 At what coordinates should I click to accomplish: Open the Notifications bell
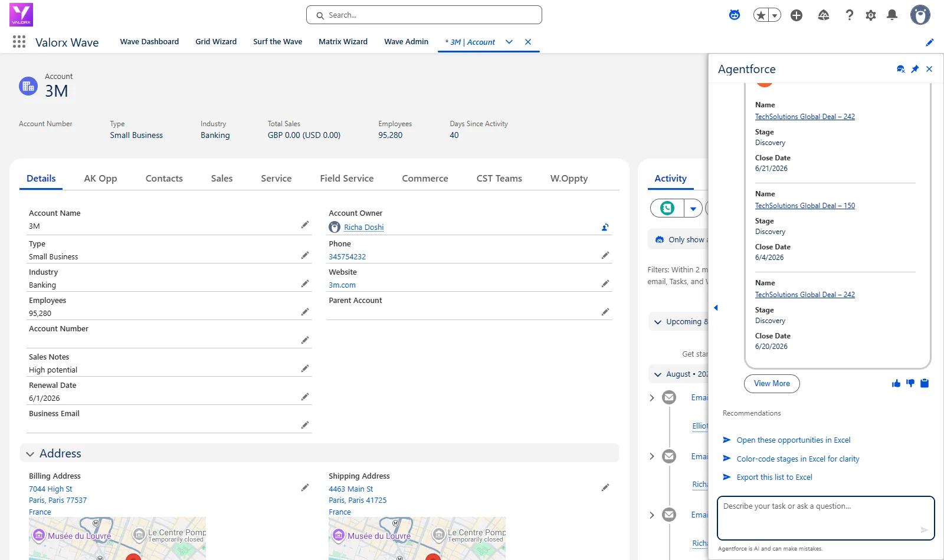(x=892, y=15)
